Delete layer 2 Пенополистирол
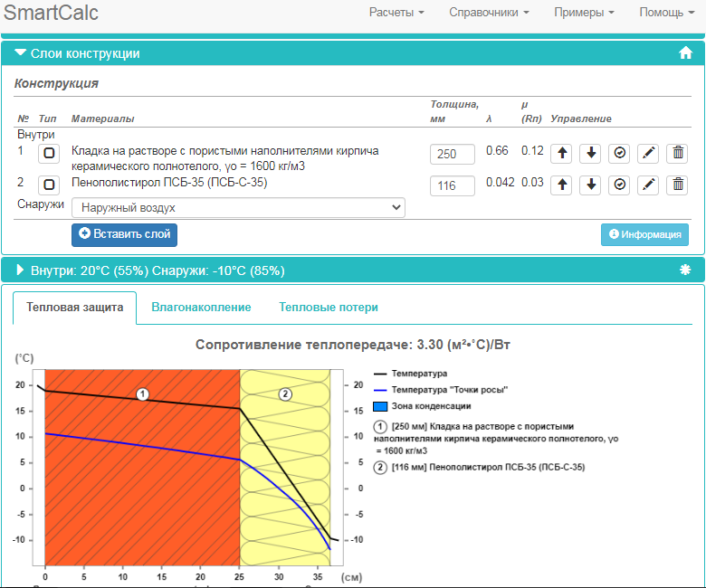706x588 pixels. [x=678, y=185]
